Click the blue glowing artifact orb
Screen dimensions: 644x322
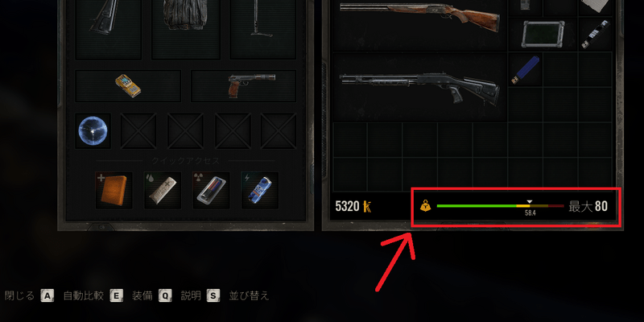(x=93, y=131)
